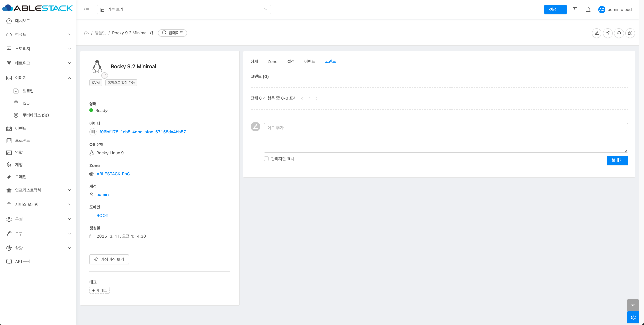
Task: Click the share template icon
Action: click(x=608, y=33)
